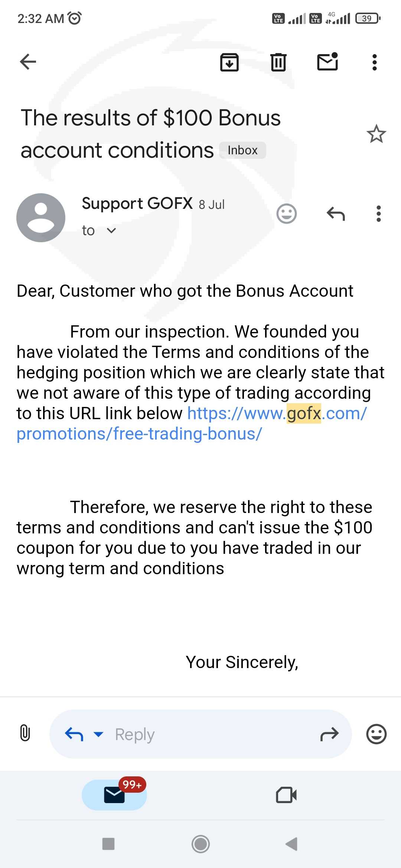Mark the email as unread
The height and width of the screenshot is (868, 401).
[327, 62]
